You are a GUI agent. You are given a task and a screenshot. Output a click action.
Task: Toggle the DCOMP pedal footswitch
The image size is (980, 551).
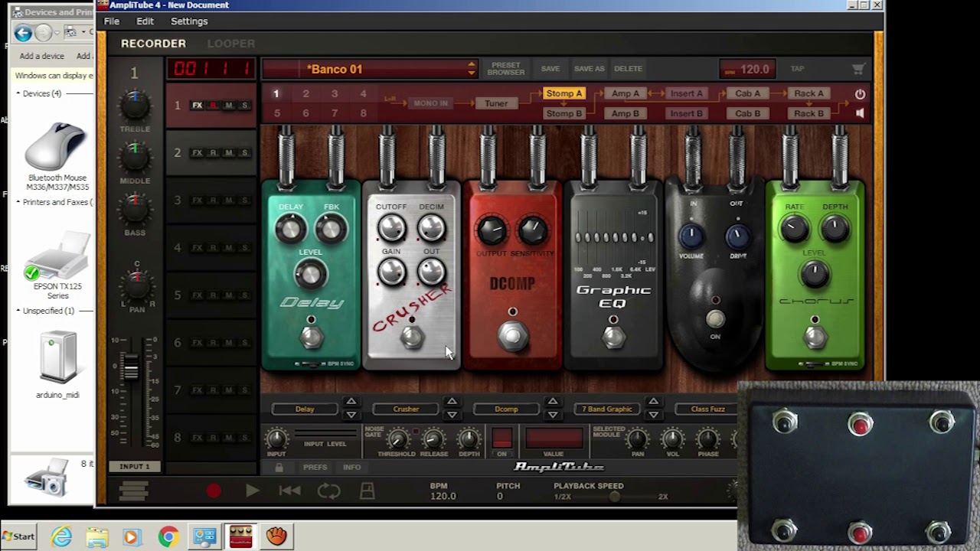click(x=513, y=337)
